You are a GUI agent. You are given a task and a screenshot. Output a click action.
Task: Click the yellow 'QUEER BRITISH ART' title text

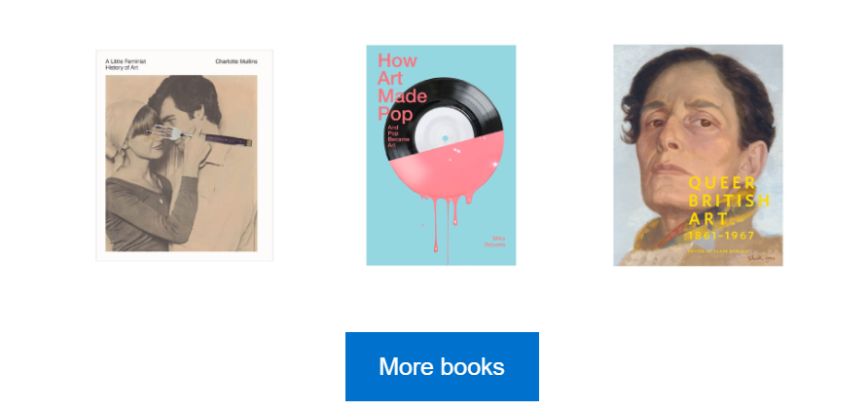(x=729, y=201)
